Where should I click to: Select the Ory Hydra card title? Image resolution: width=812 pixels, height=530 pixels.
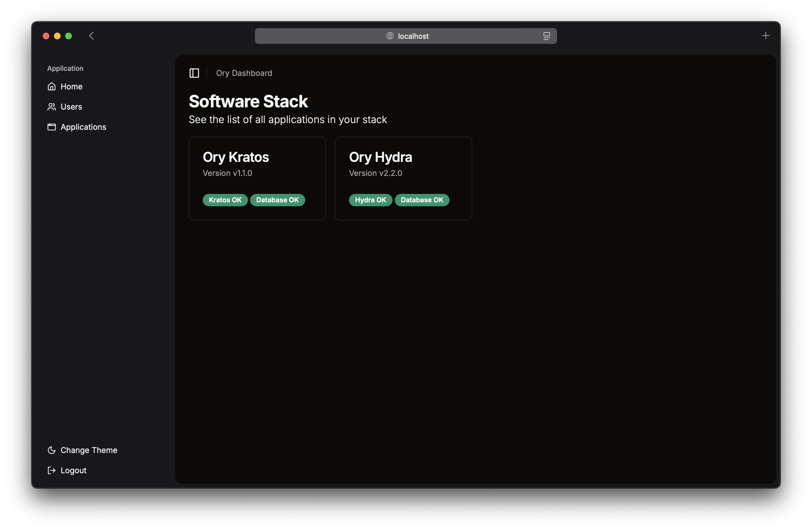coord(380,157)
